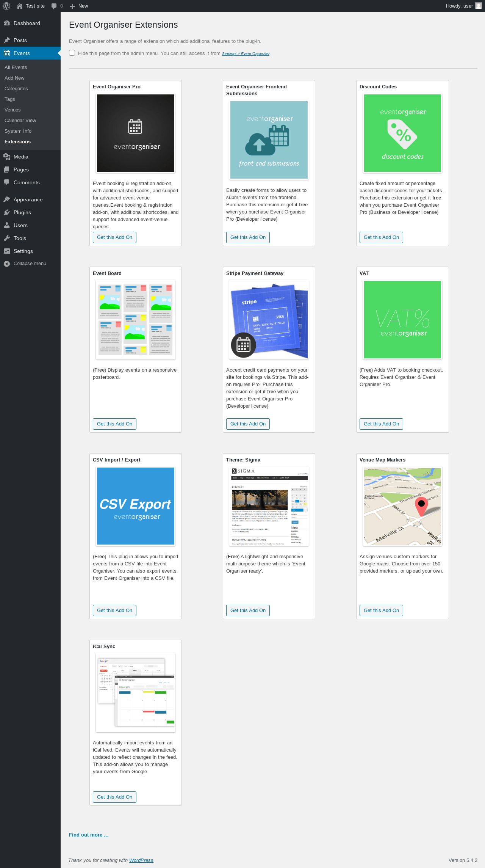485x868 pixels.
Task: Click the Comments speech bubble sidebar icon
Action: 7,182
